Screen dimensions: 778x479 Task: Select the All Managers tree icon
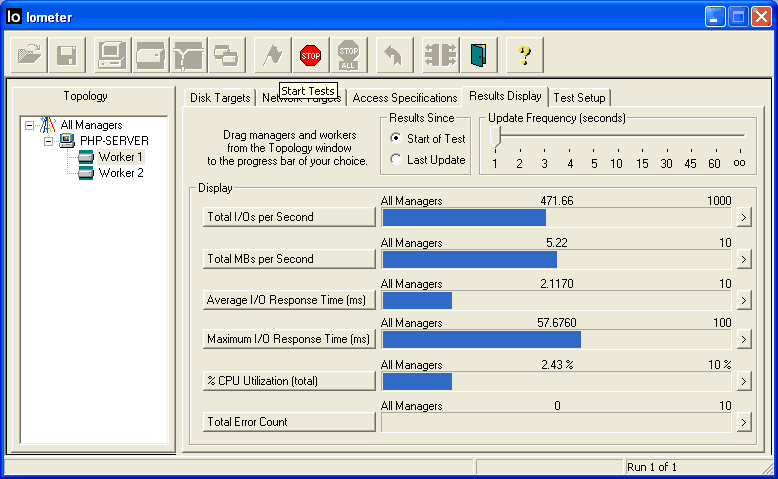click(48, 125)
